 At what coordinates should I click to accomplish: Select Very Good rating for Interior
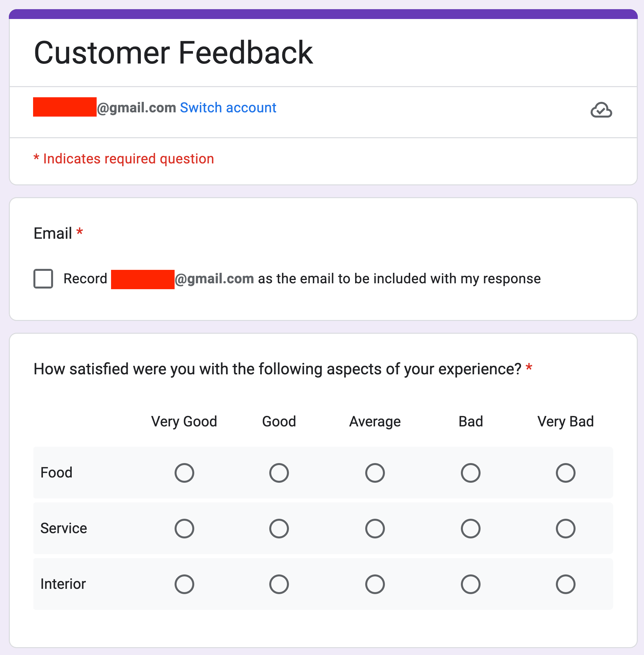[x=184, y=584]
